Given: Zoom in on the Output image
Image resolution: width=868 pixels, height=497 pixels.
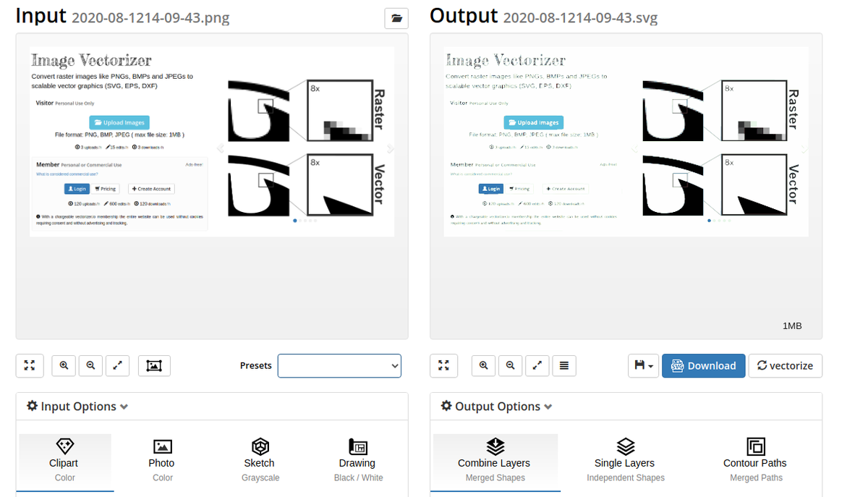Looking at the screenshot, I should [x=483, y=365].
